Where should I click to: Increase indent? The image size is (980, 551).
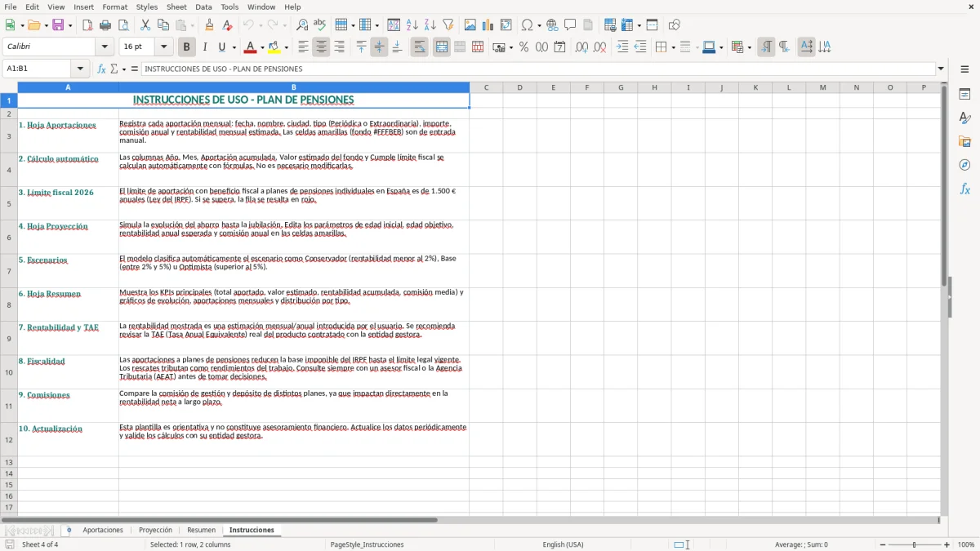pos(622,47)
